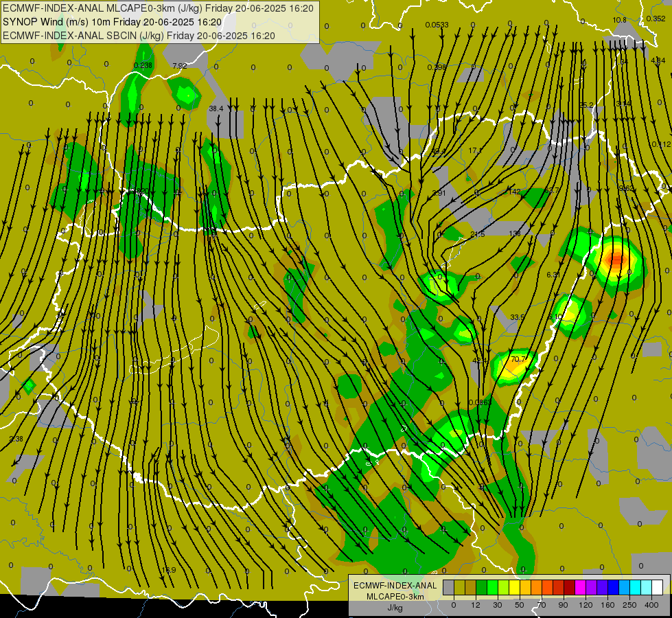Click the bright green legend swatch

pos(492,587)
